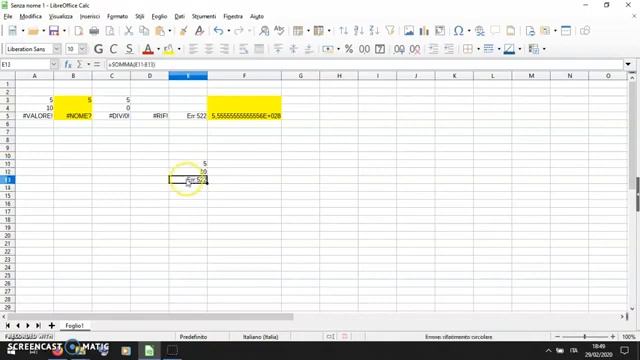The height and width of the screenshot is (360, 640).
Task: Activate Clone Formatting paintbrush
Action: [x=184, y=31]
